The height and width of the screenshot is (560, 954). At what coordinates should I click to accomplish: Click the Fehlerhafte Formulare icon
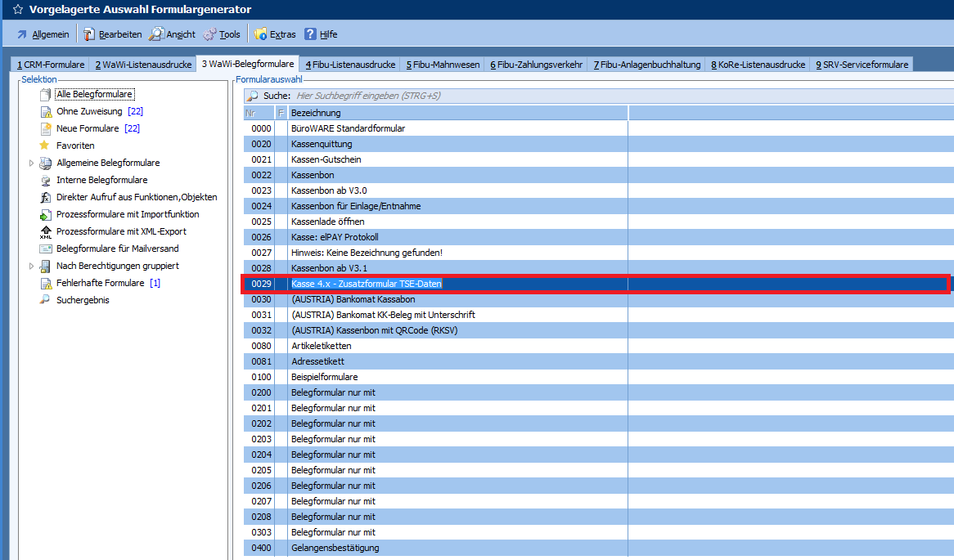45,283
